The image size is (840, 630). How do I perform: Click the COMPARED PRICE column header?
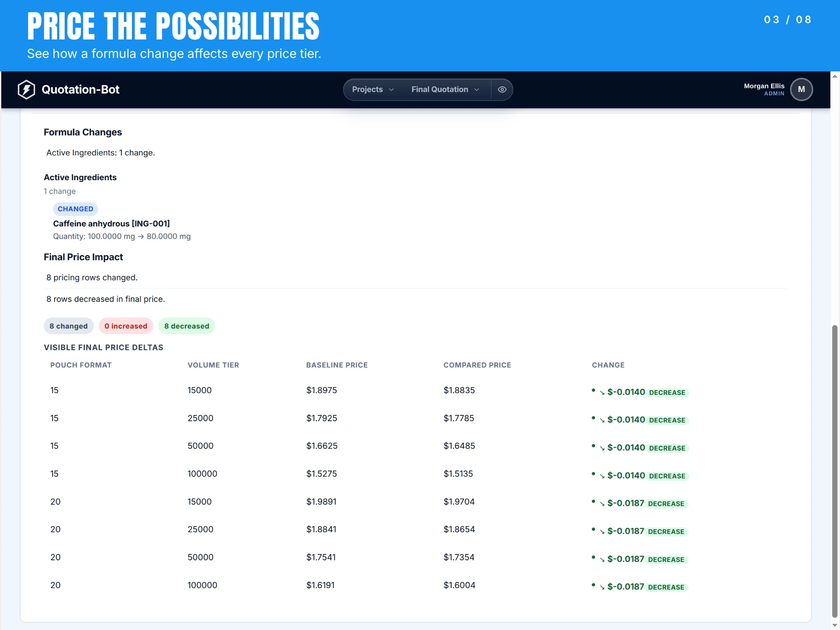point(477,365)
